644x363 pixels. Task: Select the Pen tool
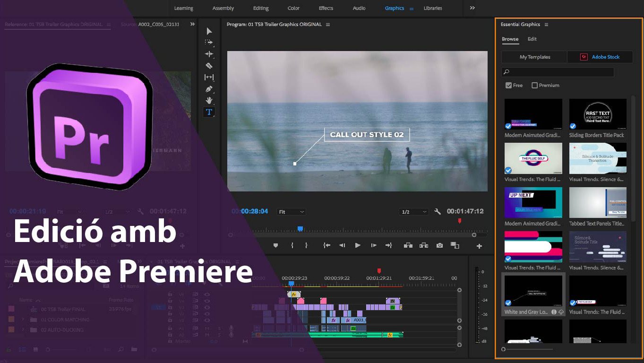tap(209, 89)
